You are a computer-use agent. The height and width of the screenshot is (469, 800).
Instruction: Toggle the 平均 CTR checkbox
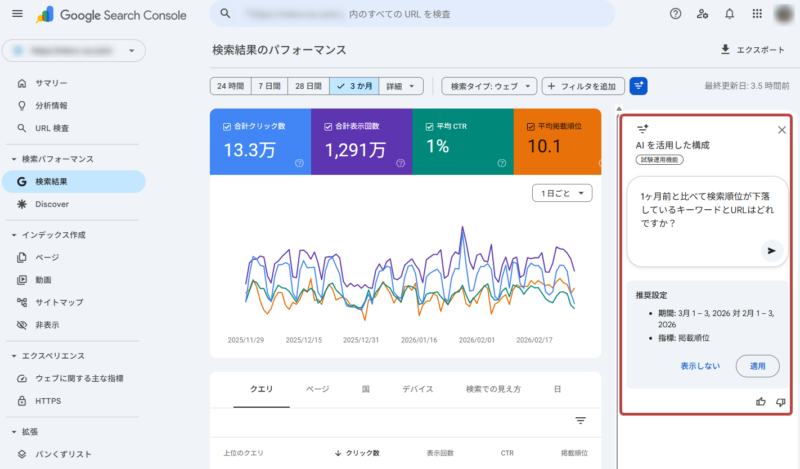click(x=429, y=127)
